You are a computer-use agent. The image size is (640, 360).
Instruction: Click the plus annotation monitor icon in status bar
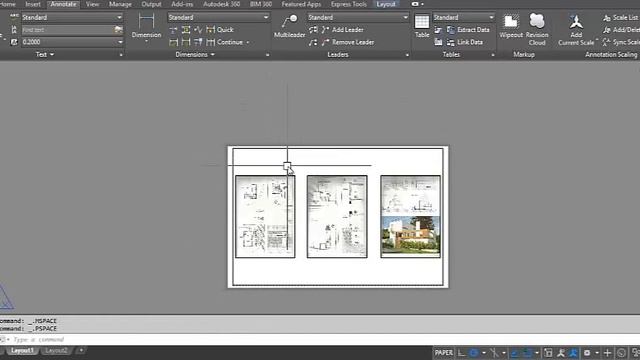pyautogui.click(x=607, y=353)
